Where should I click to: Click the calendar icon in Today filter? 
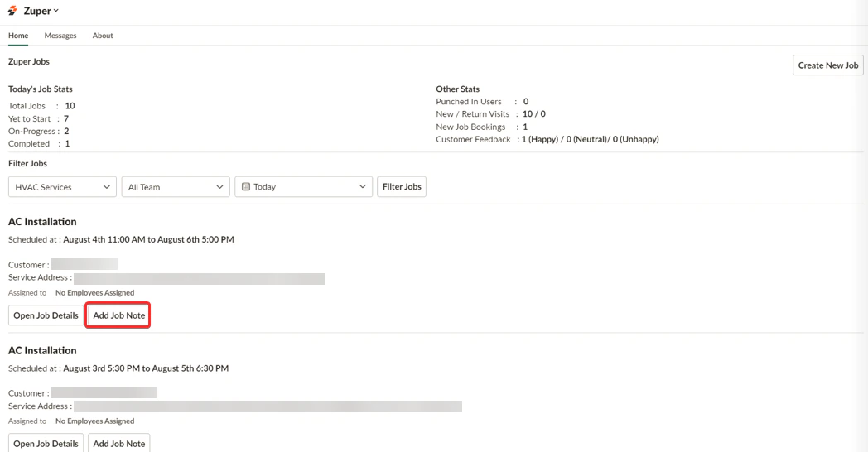(x=246, y=187)
